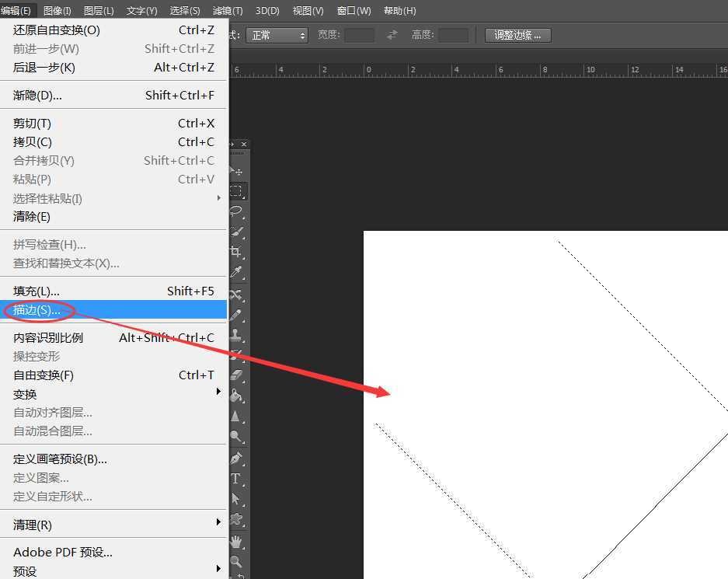Open the style dropdown showing 正常

pyautogui.click(x=277, y=35)
